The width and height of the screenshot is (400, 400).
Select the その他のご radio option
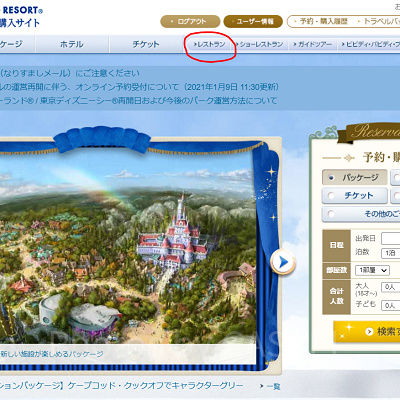point(361,214)
